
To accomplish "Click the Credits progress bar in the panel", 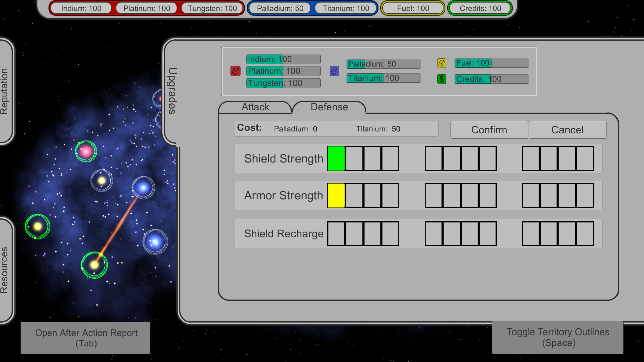I will [x=492, y=79].
